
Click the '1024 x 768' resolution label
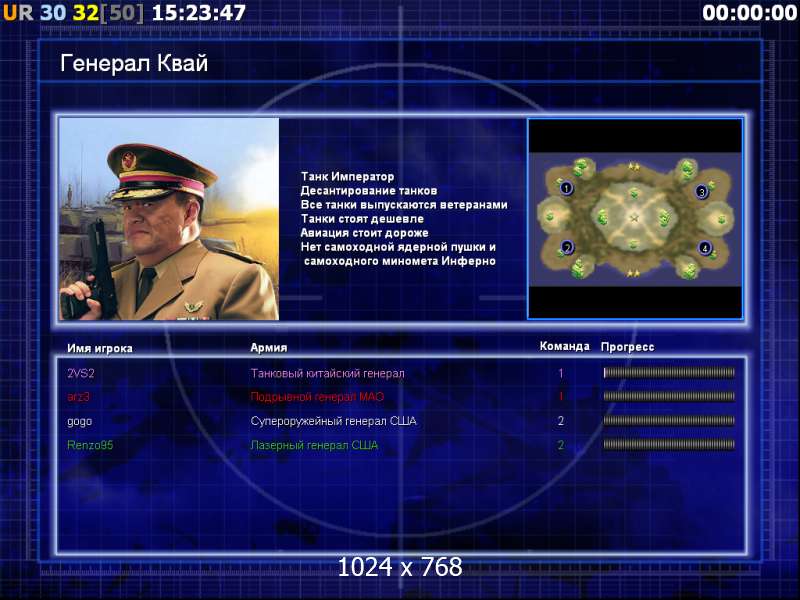pyautogui.click(x=400, y=567)
